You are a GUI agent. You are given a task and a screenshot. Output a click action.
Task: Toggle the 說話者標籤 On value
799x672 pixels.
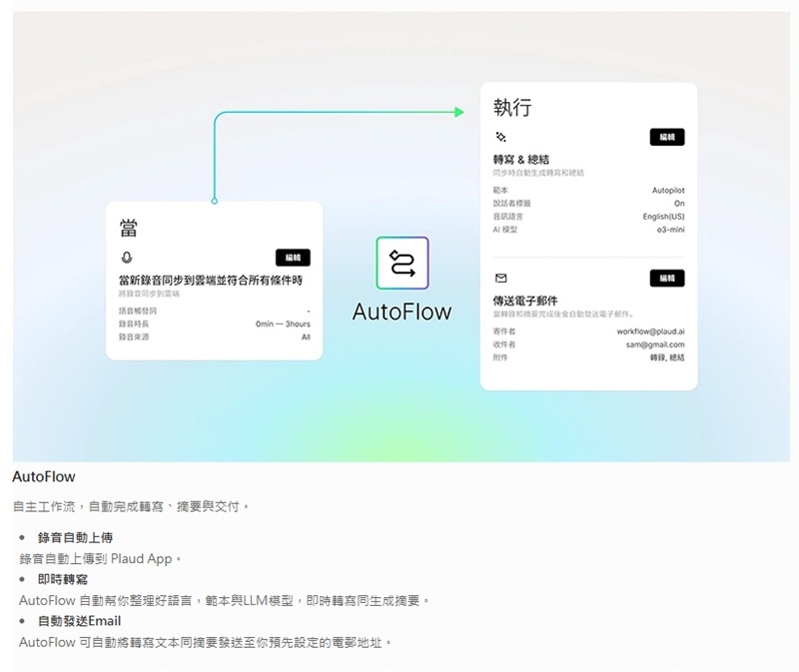(x=679, y=203)
